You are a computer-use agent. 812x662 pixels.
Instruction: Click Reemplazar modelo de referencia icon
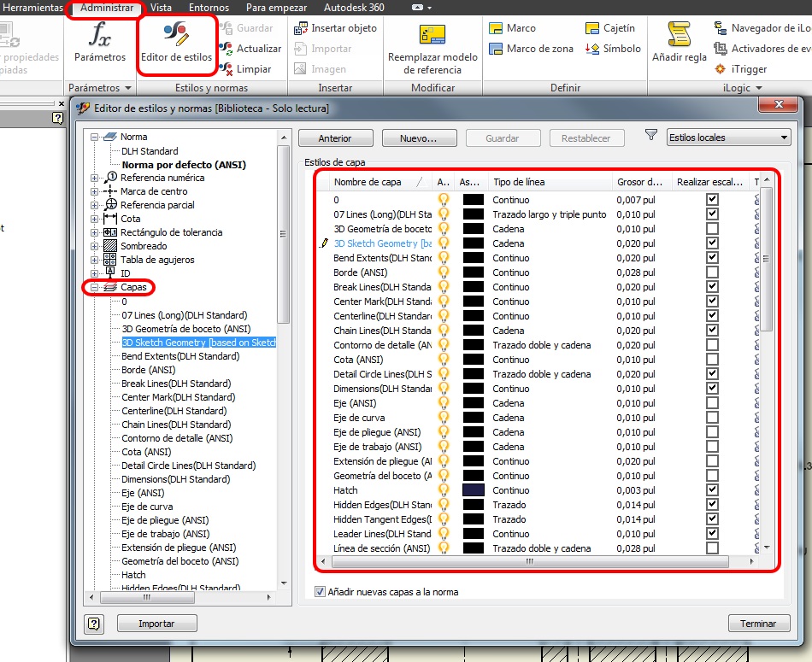(432, 36)
